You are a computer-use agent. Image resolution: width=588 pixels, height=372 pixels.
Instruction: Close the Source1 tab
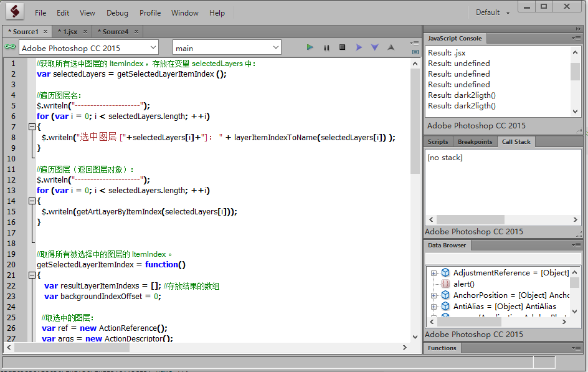tap(45, 32)
